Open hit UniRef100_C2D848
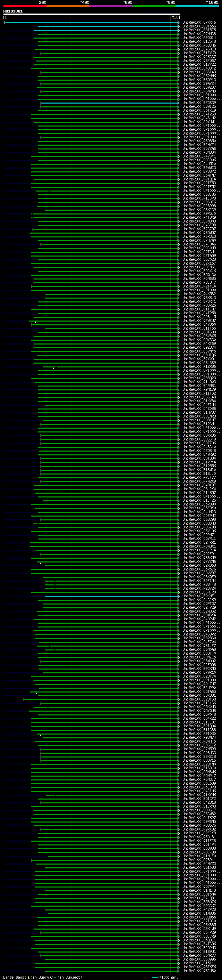 [x=199, y=451]
